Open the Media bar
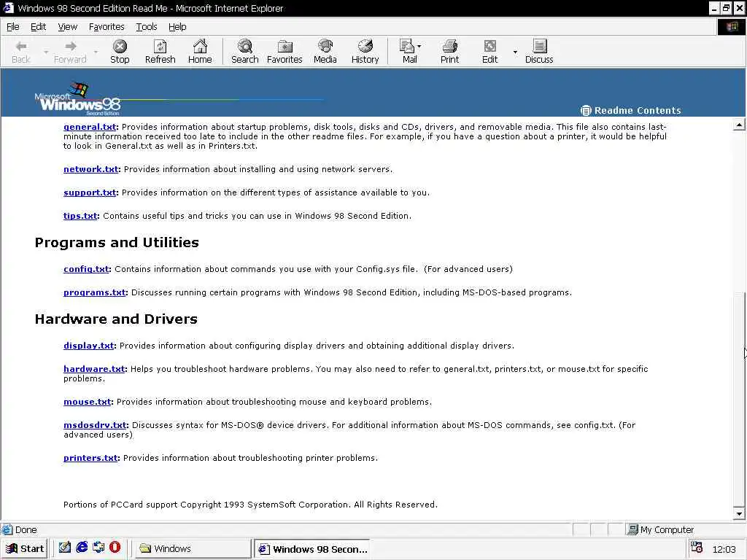Viewport: 747px width, 560px height. 325,52
